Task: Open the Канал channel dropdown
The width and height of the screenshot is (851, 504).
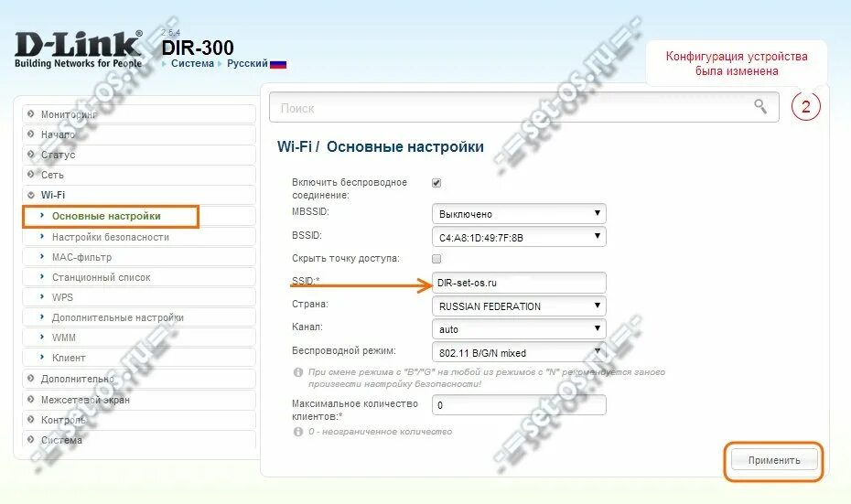Action: (519, 329)
